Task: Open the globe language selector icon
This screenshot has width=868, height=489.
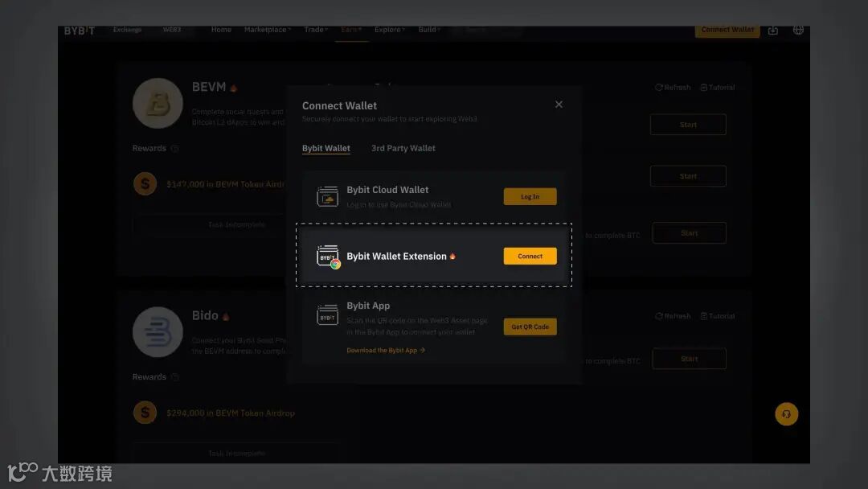Action: click(798, 30)
